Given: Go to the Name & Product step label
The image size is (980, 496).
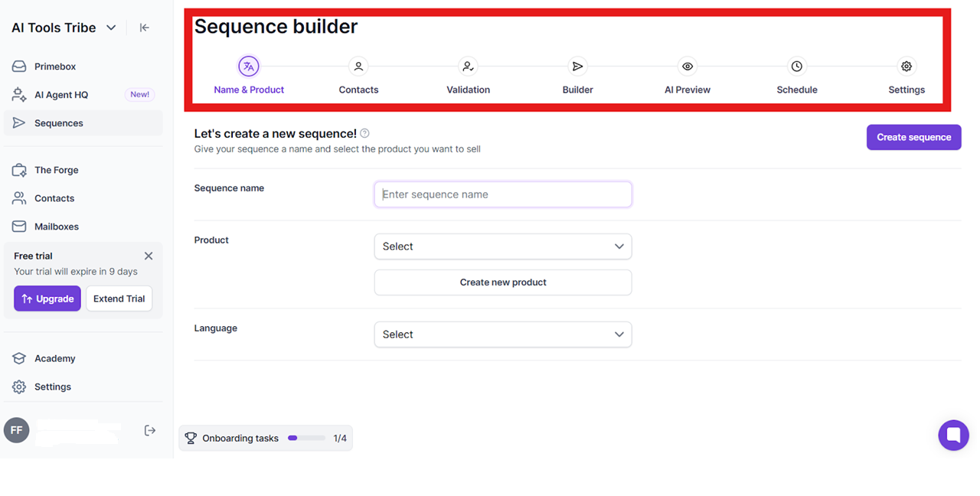Looking at the screenshot, I should (x=249, y=90).
